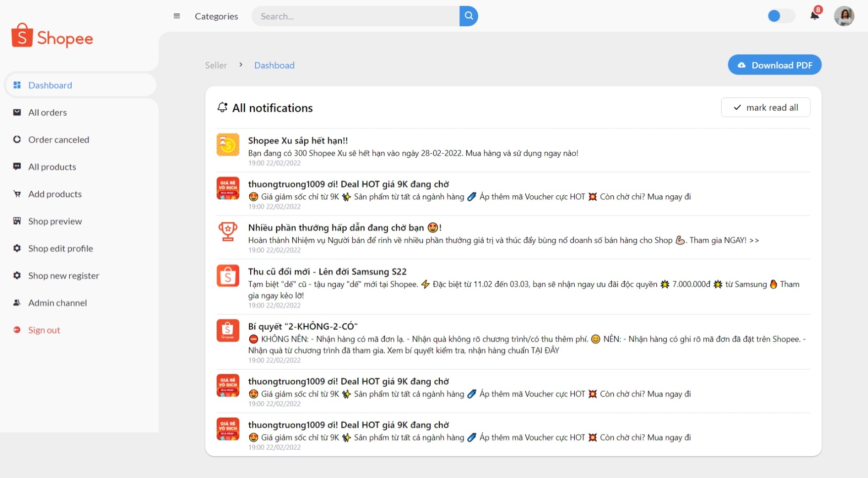Click the Shop new register gear icon
Screen dimensions: 868x478
[x=17, y=275]
